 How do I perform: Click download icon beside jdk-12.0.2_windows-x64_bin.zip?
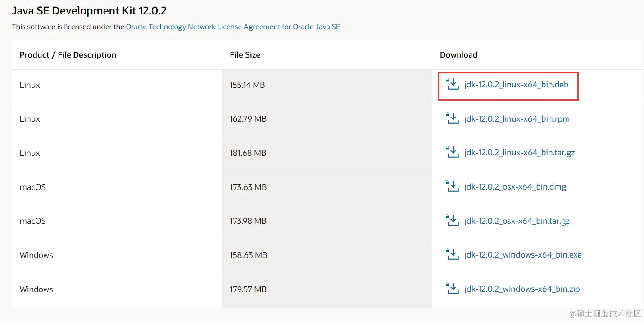click(x=452, y=288)
